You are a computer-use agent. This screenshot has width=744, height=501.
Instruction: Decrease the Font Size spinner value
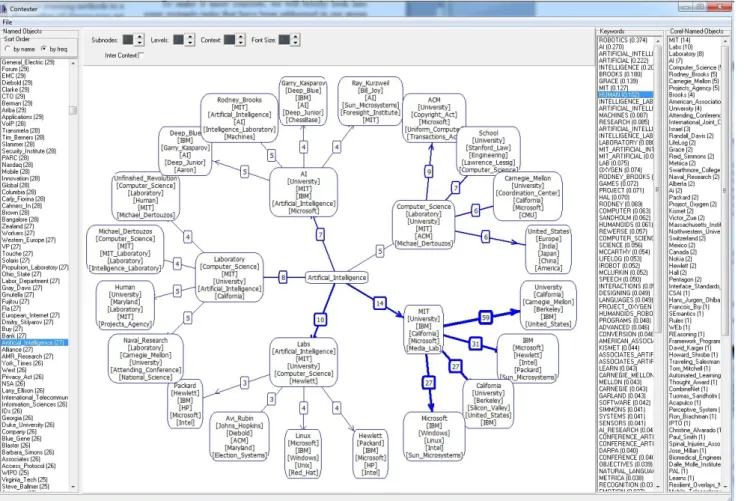point(296,43)
